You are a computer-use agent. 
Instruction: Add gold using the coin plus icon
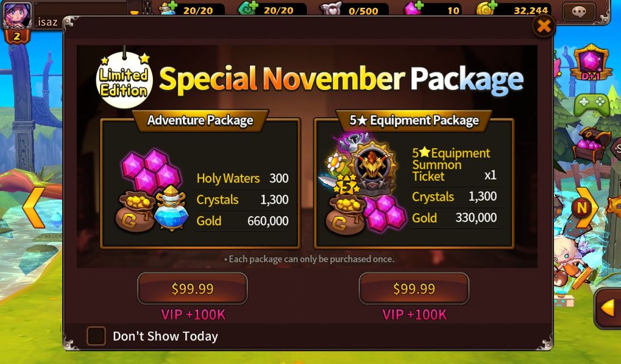(487, 8)
